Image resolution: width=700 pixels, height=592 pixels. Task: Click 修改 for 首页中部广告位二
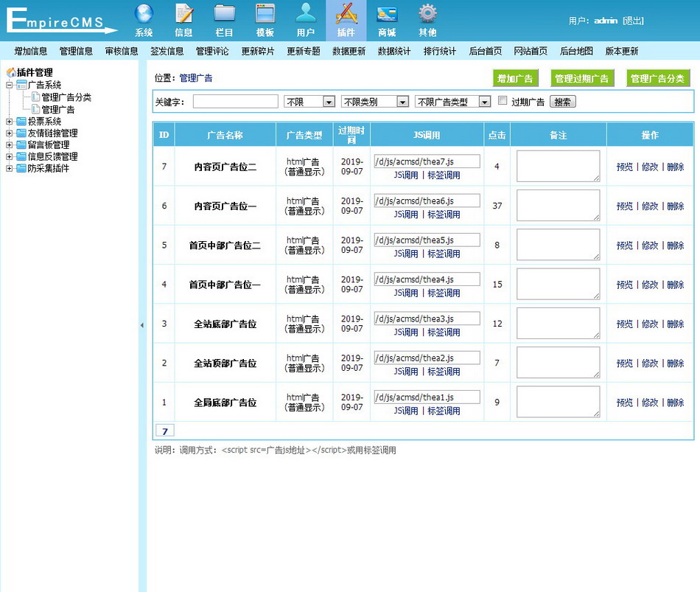[x=650, y=245]
